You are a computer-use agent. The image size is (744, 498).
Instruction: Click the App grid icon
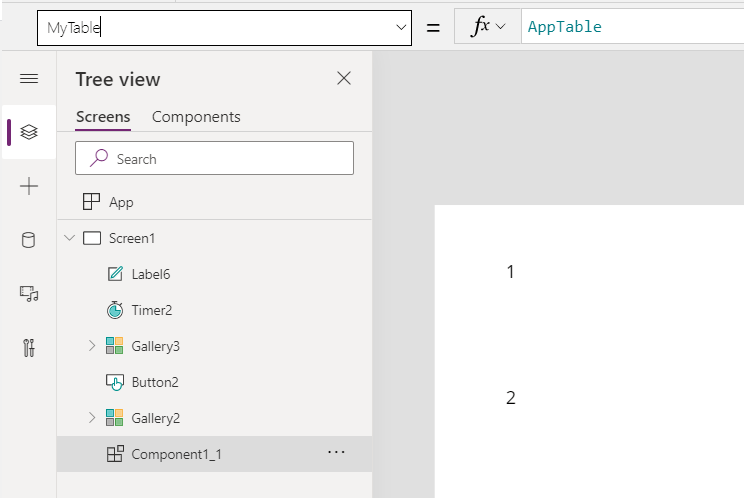(x=91, y=202)
